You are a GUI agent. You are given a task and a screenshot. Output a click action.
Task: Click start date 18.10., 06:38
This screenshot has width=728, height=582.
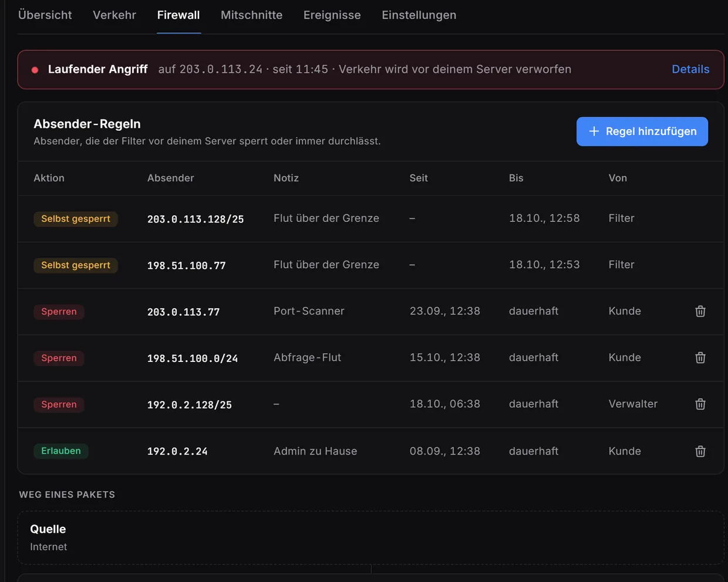pyautogui.click(x=445, y=404)
